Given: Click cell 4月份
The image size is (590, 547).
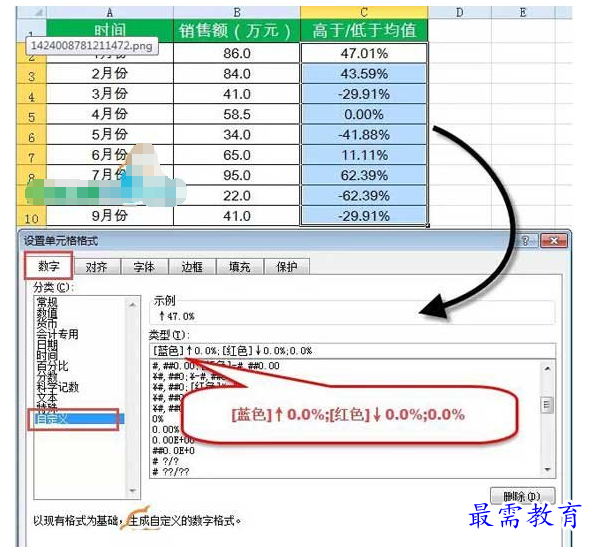Looking at the screenshot, I should [109, 114].
